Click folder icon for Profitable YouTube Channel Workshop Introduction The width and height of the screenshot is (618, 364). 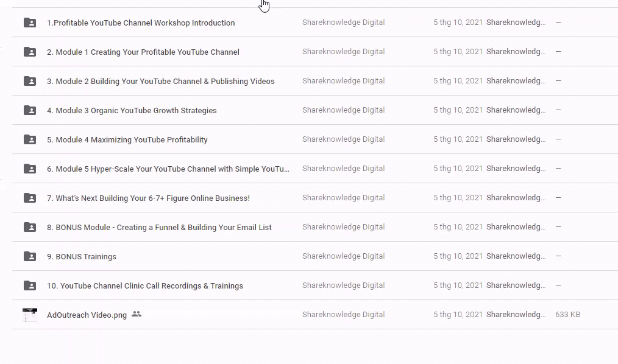click(x=30, y=23)
